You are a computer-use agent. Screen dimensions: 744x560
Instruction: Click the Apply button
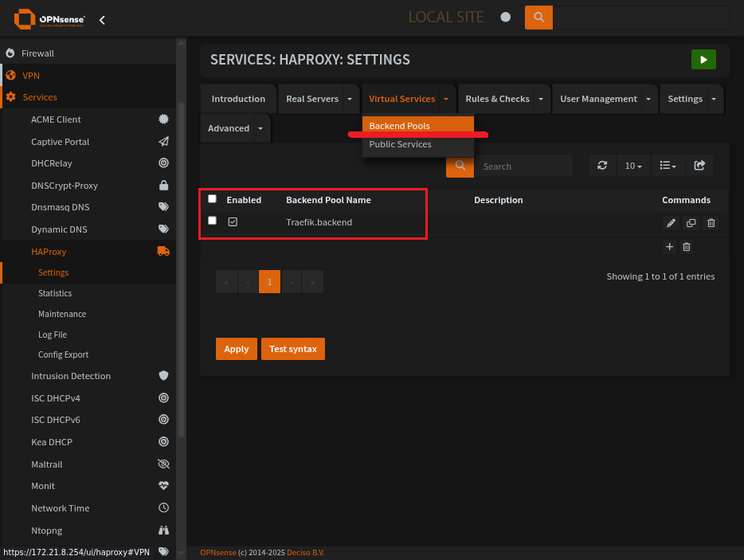click(x=237, y=349)
